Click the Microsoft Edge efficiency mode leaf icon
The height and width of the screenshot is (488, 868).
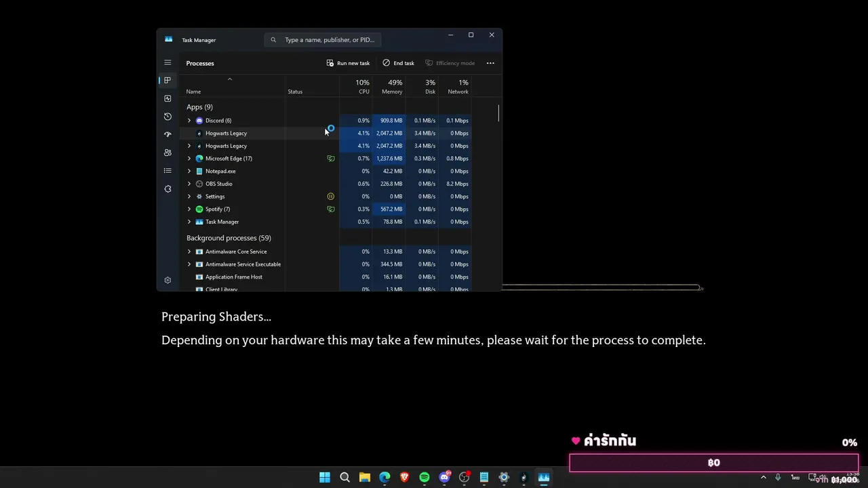coord(331,159)
